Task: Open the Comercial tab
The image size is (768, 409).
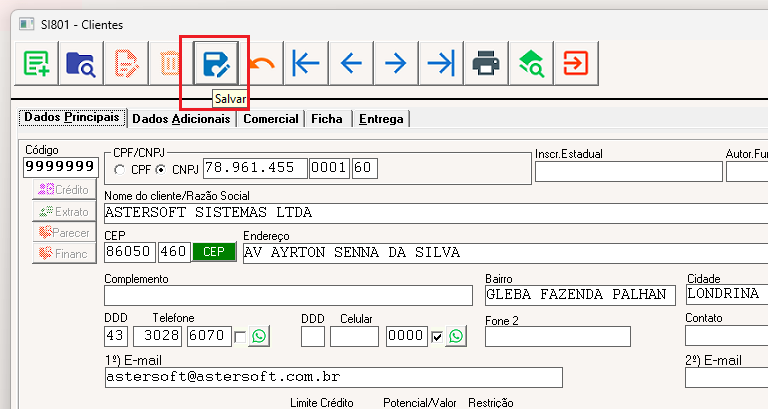Action: point(271,119)
